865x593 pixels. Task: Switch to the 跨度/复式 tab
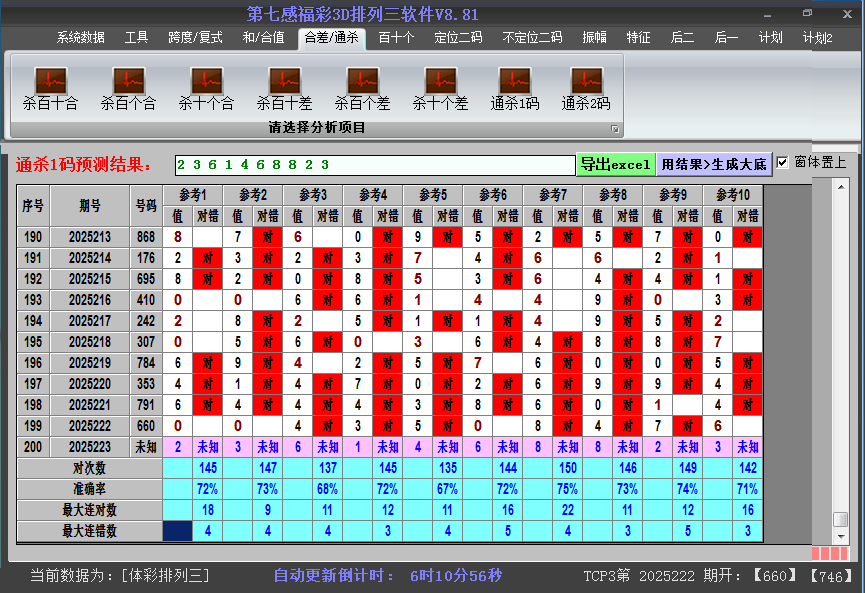pos(195,38)
